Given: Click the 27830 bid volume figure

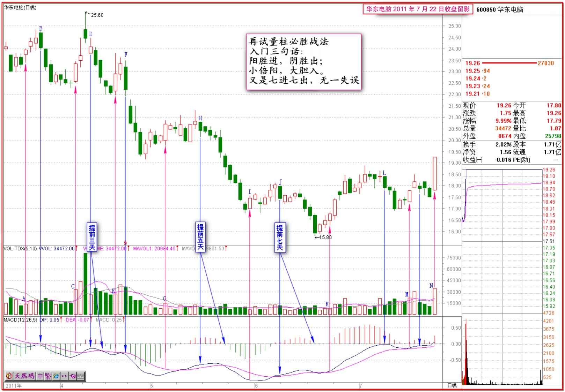Looking at the screenshot, I should (546, 63).
